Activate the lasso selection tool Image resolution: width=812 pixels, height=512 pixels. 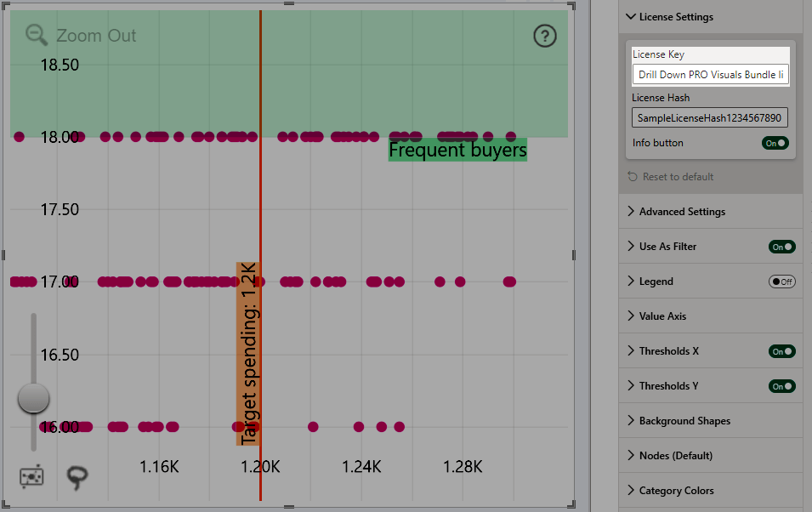77,478
